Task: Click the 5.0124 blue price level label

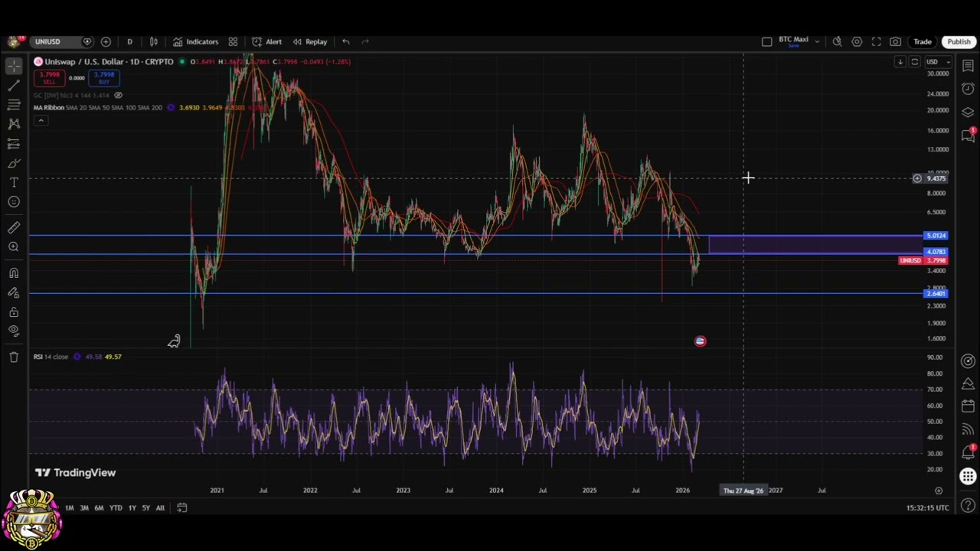Action: (x=936, y=236)
